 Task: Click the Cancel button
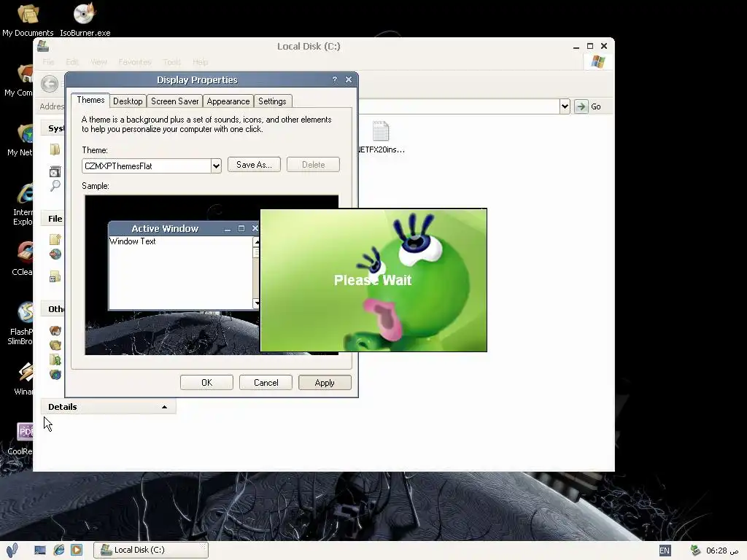point(266,382)
